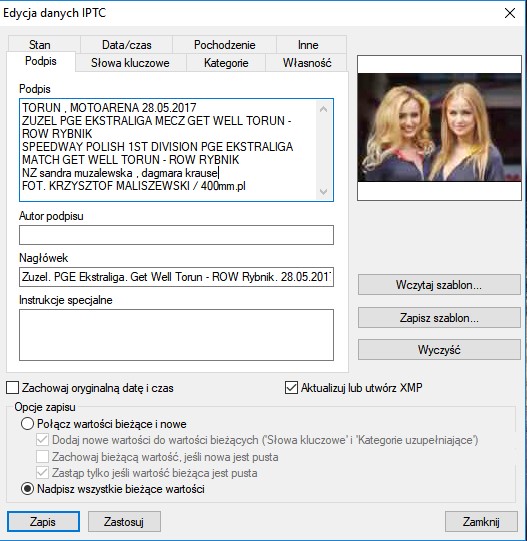Click the caption scrollbar up arrow
527x541 pixels.
pos(323,109)
